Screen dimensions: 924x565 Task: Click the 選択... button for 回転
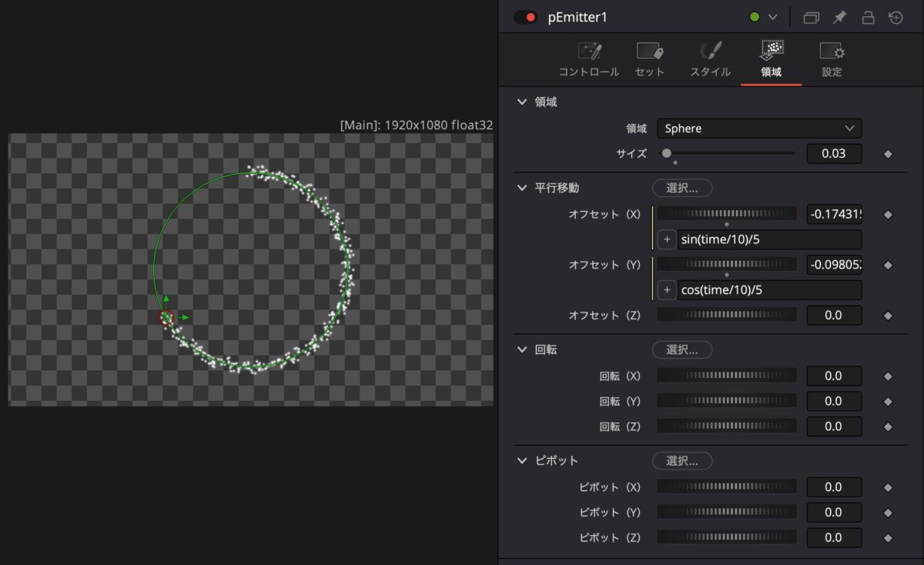682,349
